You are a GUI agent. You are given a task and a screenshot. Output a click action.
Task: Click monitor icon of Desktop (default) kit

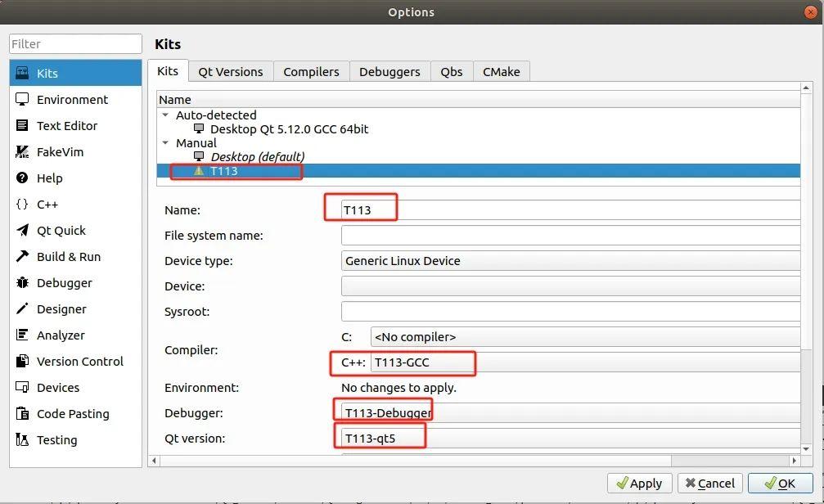[x=199, y=156]
